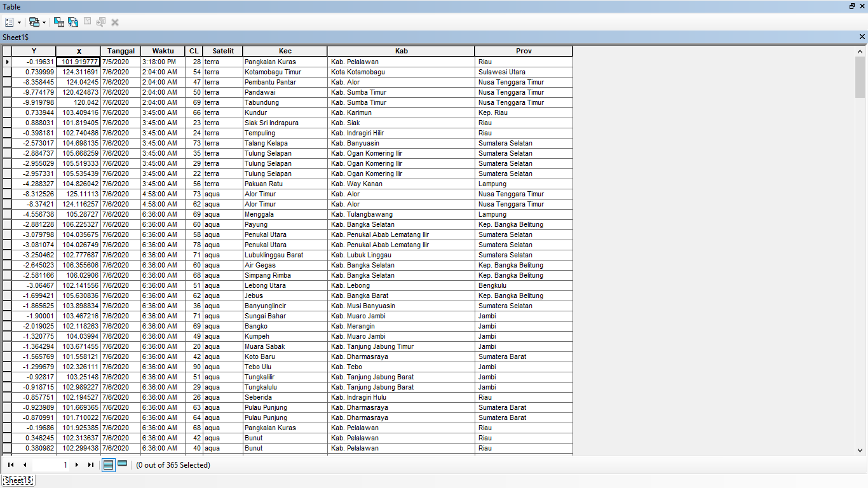Select row via selector beside Lubuklinggau Barat

[7, 255]
